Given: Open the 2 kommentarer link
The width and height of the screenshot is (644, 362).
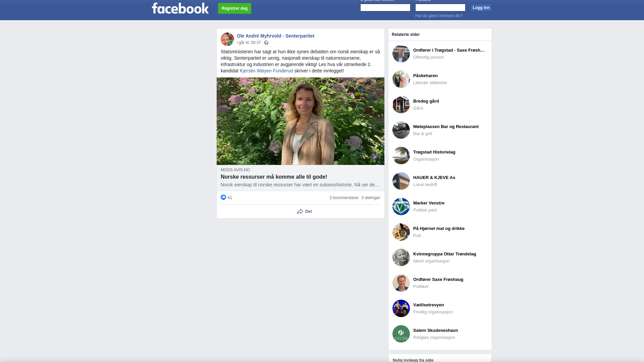Looking at the screenshot, I should pyautogui.click(x=344, y=198).
